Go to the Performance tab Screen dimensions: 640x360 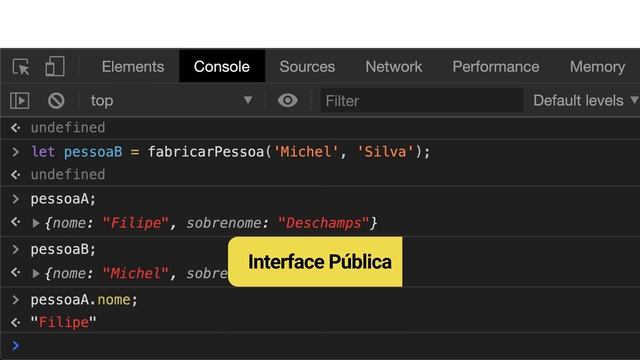click(496, 67)
